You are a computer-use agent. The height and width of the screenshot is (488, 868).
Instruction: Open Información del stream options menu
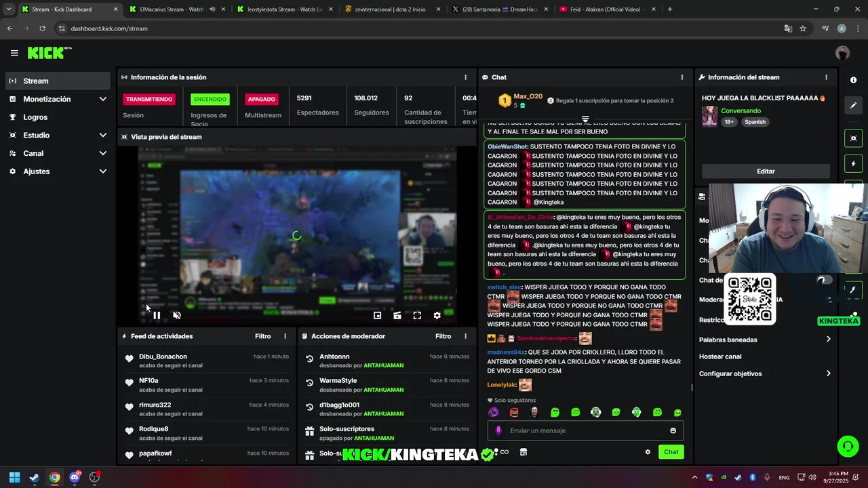(826, 77)
